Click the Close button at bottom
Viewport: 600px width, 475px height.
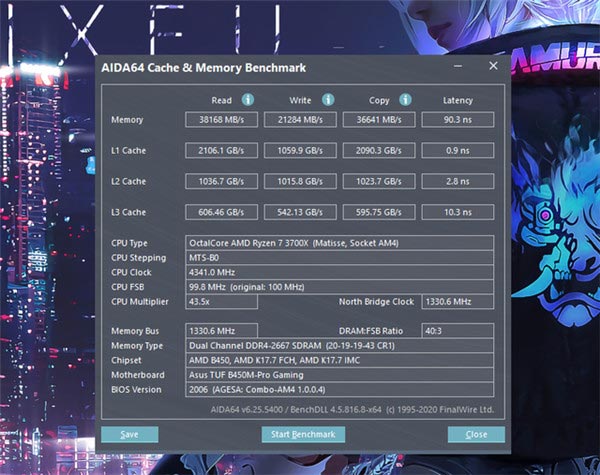[476, 434]
